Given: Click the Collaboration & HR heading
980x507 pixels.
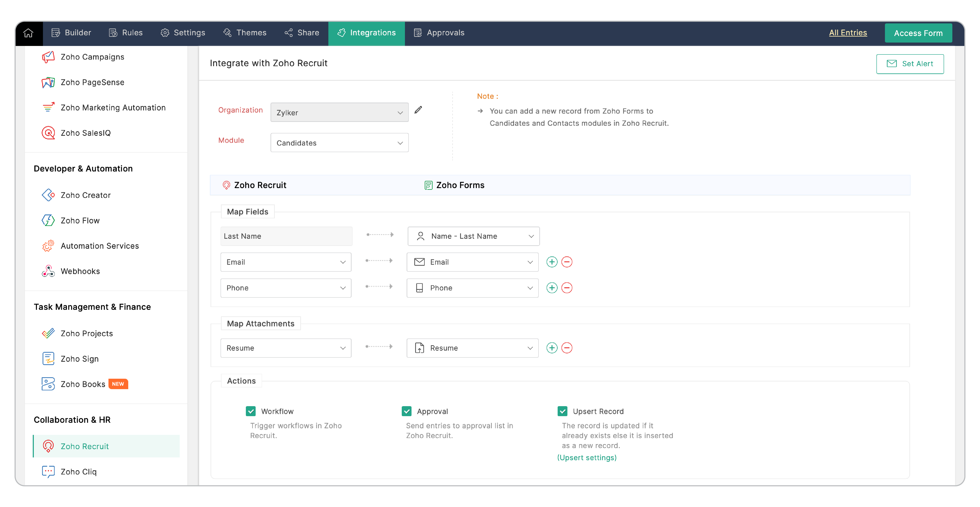Looking at the screenshot, I should click(x=72, y=420).
